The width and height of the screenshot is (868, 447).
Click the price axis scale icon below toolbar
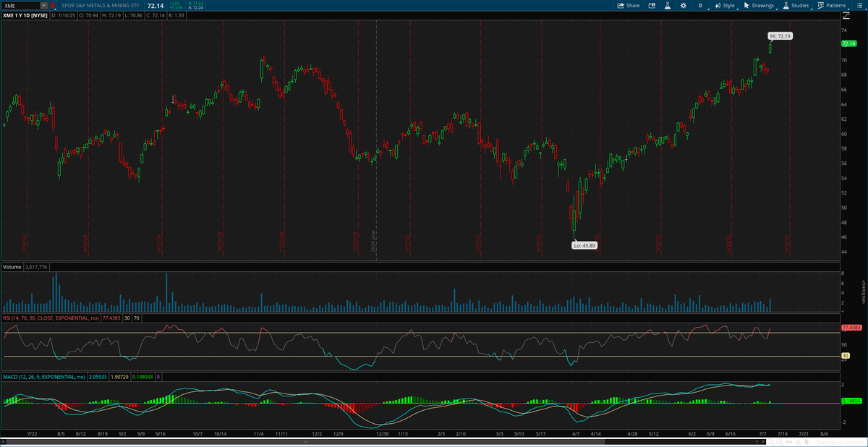coord(846,15)
